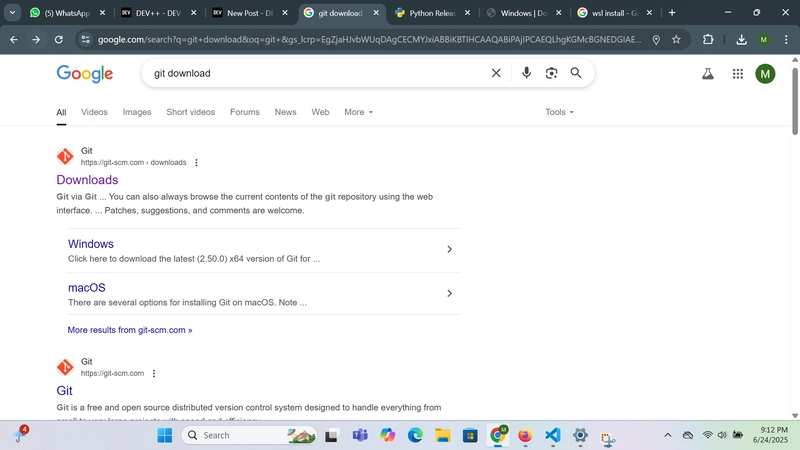
Task: Reload the current page
Action: click(59, 39)
